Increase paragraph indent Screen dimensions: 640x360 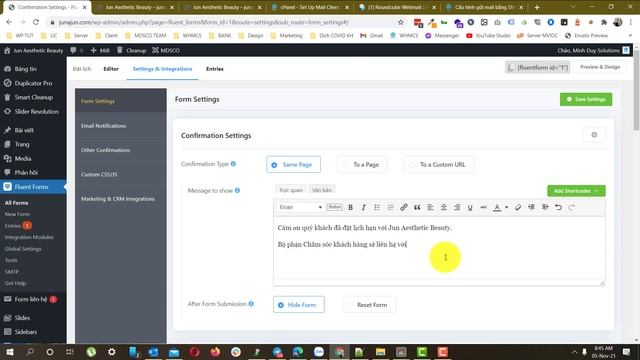(x=545, y=207)
